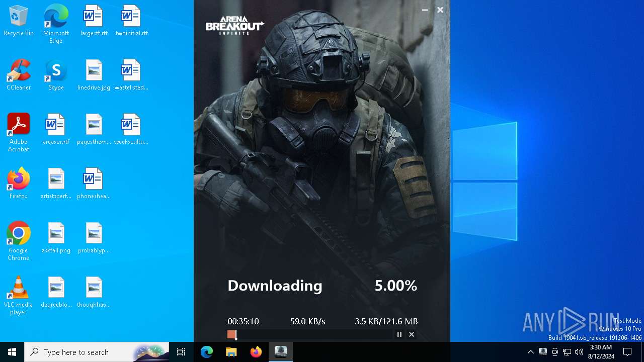The width and height of the screenshot is (644, 362).
Task: Select the largestf.rtf file
Action: point(94,21)
